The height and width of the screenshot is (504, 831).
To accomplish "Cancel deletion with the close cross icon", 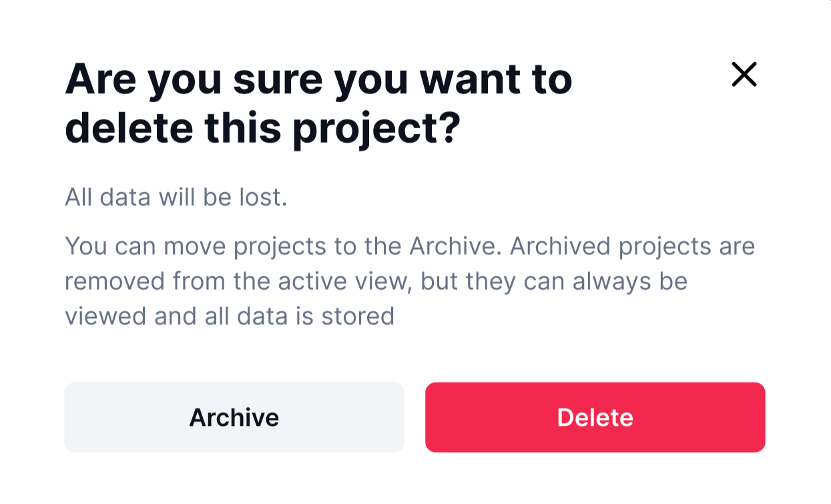I will tap(744, 74).
